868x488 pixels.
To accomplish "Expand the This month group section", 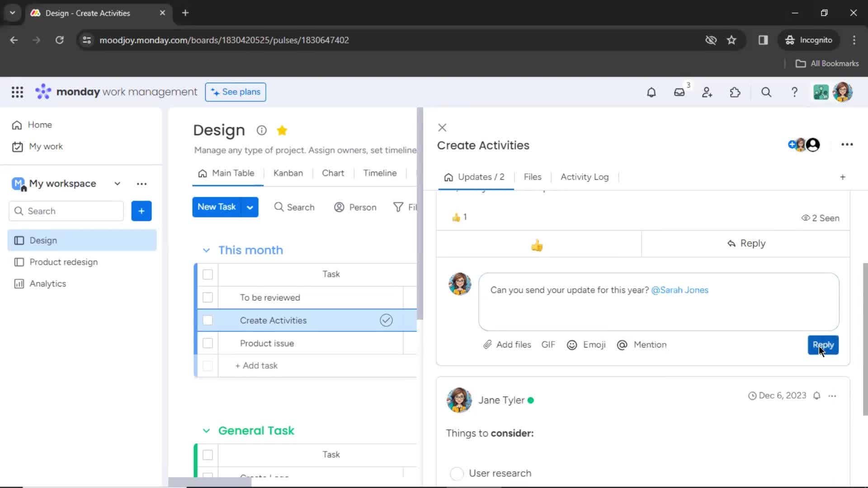I will coord(206,250).
